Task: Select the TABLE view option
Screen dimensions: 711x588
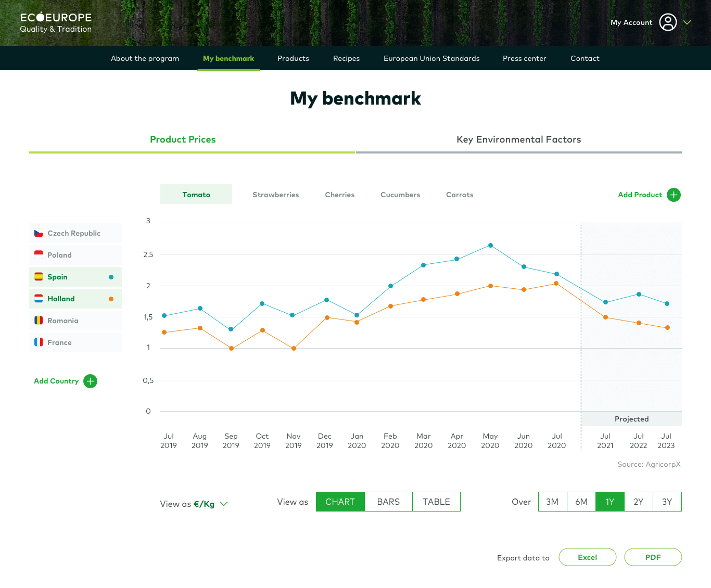Action: point(436,501)
